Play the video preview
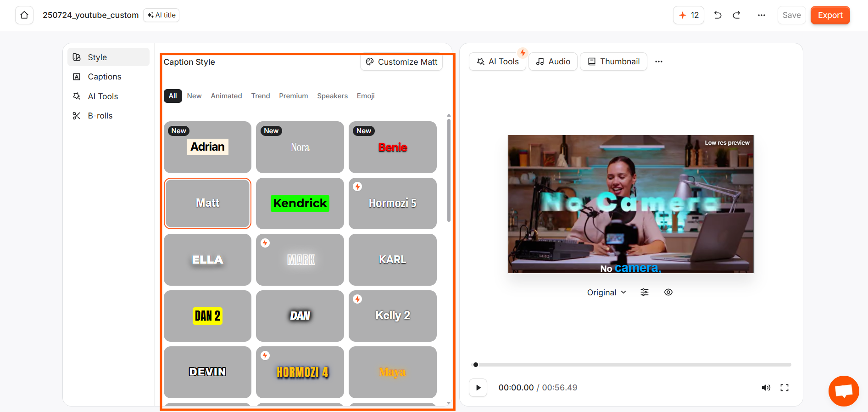 478,388
